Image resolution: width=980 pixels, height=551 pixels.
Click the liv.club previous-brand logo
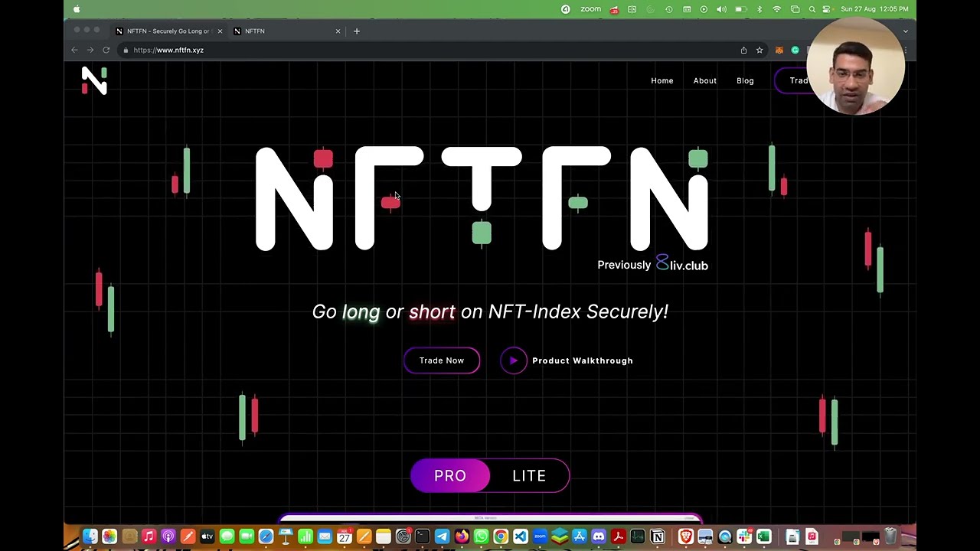(x=682, y=265)
